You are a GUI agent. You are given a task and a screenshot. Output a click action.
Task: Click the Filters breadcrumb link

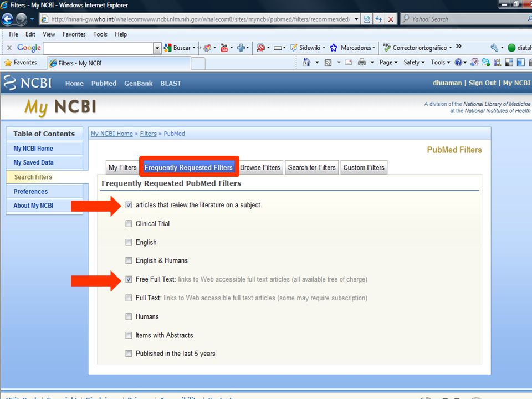(149, 134)
